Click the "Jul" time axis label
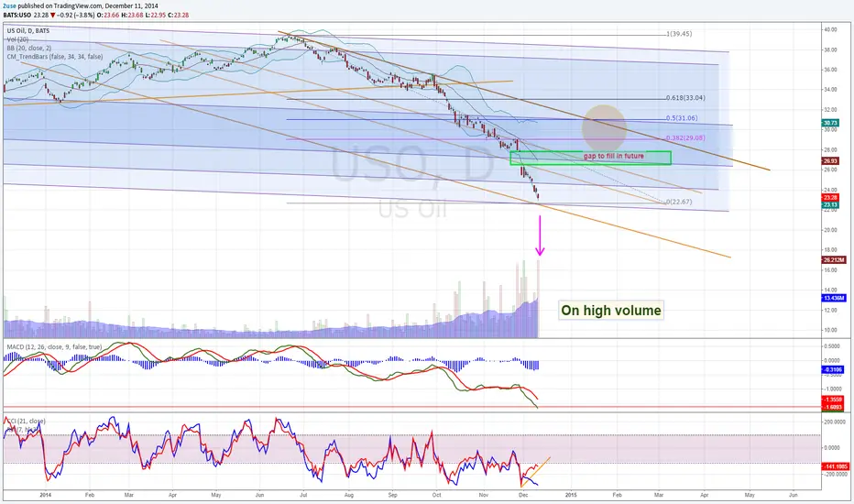 [x=303, y=495]
